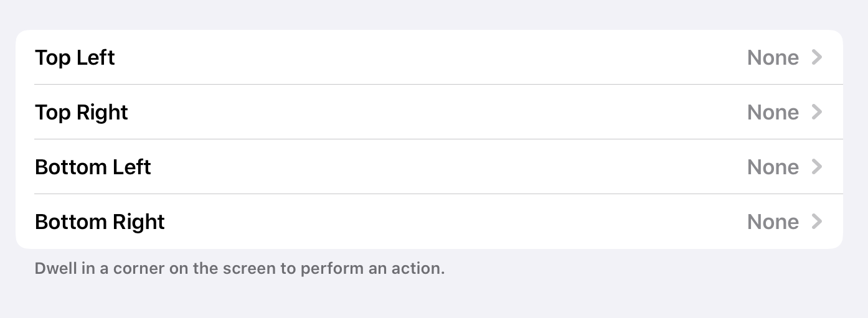Tap the 'Bottom Left' label text

(93, 167)
